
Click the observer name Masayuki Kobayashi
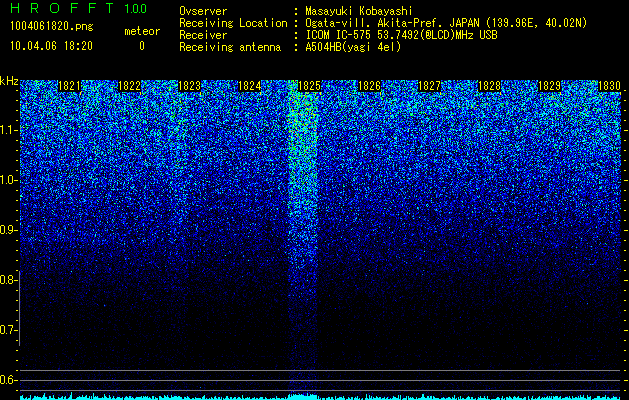point(358,11)
